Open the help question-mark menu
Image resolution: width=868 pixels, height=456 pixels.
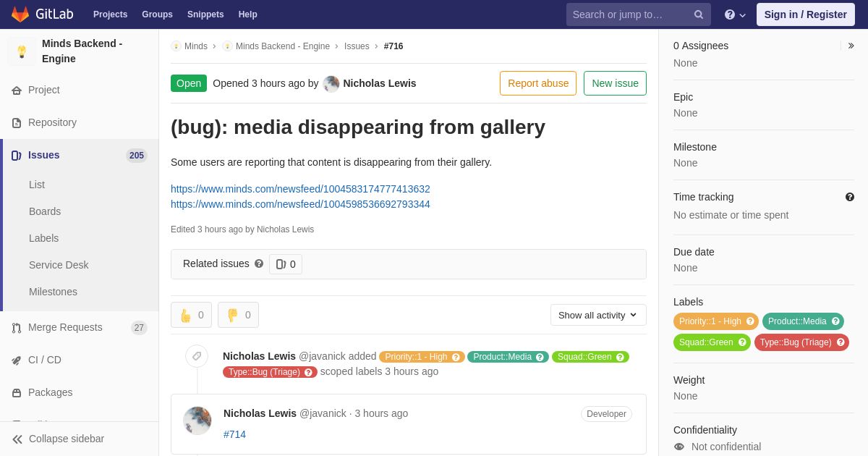(735, 14)
